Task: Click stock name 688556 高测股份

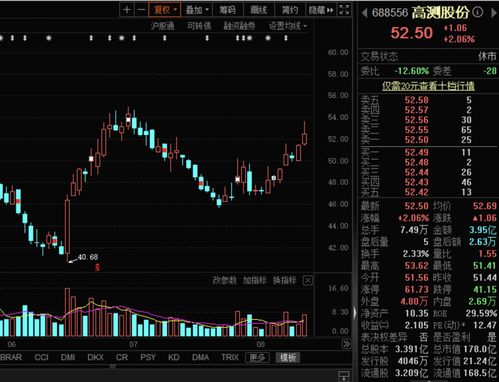Action: [420, 13]
